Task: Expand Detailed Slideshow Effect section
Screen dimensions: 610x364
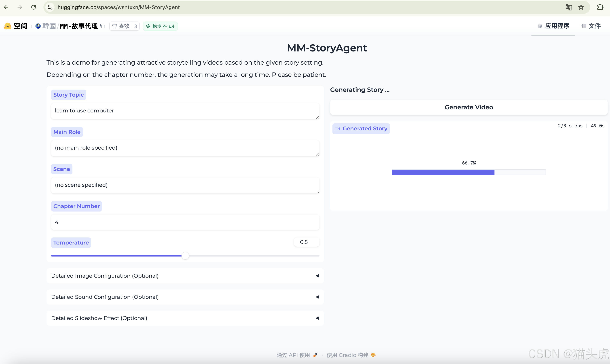Action: [185, 318]
